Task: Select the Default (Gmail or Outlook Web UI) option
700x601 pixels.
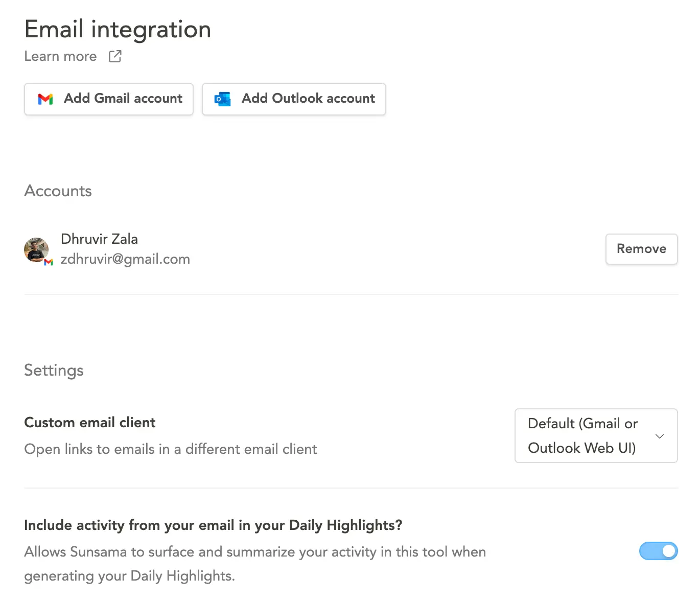Action: click(582, 435)
